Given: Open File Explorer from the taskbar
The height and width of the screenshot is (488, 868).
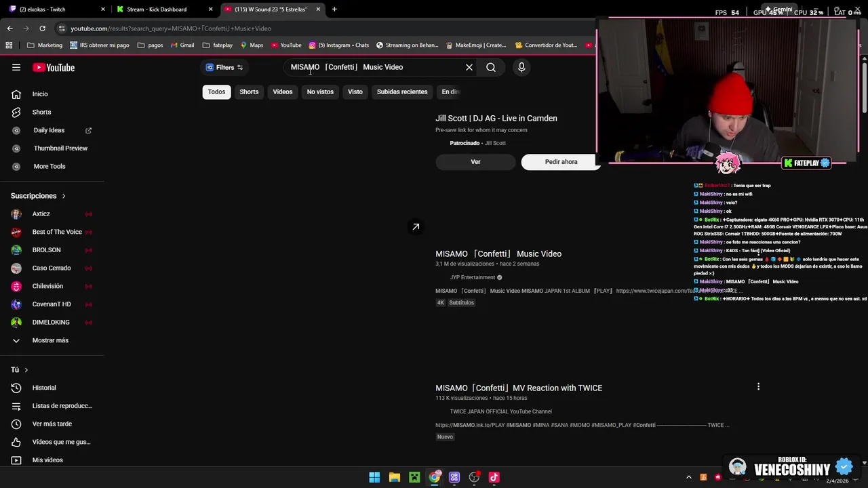Looking at the screenshot, I should [394, 477].
